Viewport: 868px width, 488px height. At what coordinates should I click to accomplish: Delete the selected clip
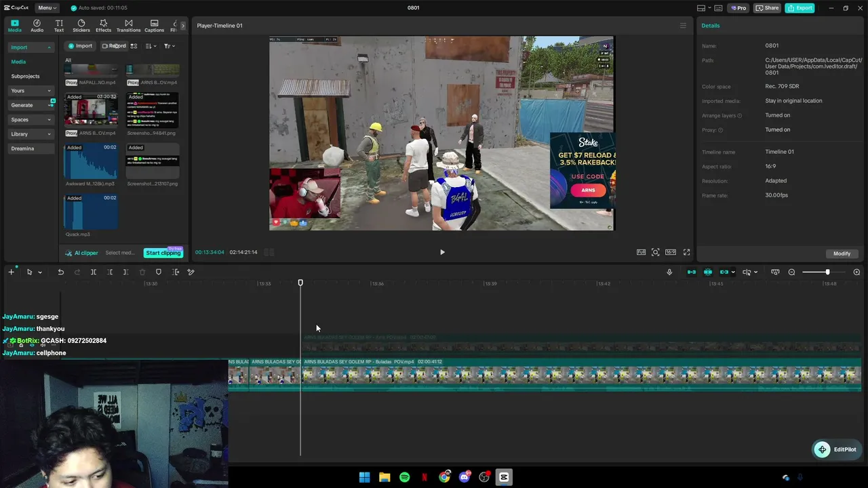142,272
